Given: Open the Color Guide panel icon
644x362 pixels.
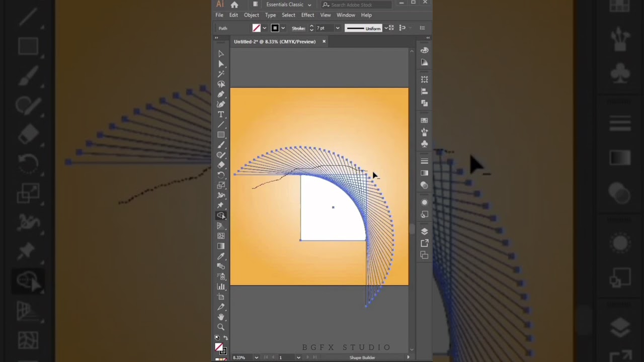Looking at the screenshot, I should [x=425, y=62].
